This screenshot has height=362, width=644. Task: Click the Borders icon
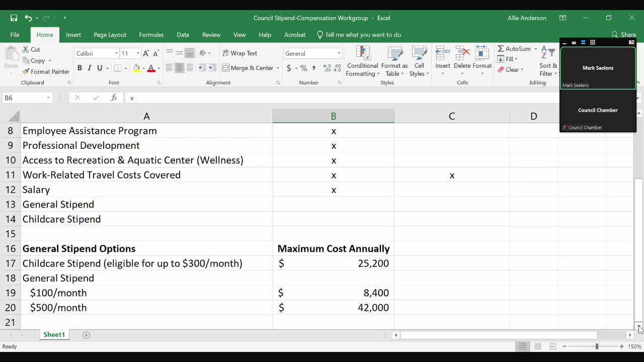[117, 68]
